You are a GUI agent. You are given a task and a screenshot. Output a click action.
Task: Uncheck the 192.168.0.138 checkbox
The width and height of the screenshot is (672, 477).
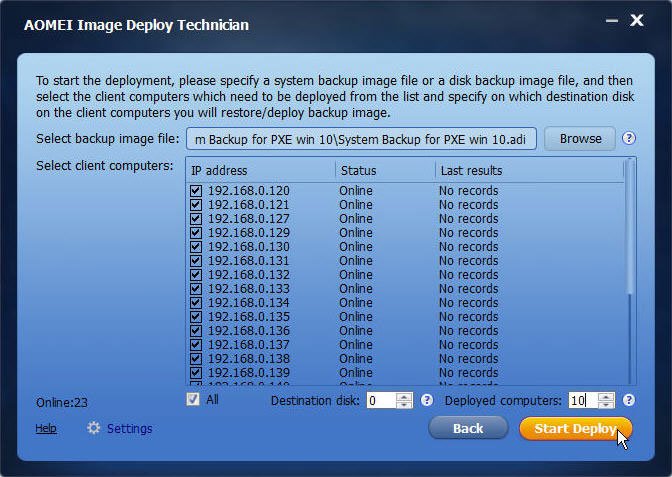[x=196, y=359]
